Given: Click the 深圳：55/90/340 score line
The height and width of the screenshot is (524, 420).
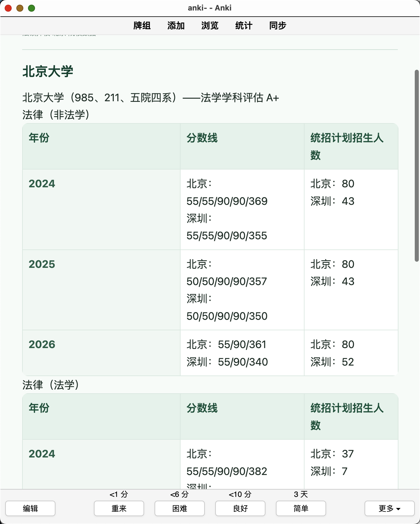Looking at the screenshot, I should coord(227,362).
